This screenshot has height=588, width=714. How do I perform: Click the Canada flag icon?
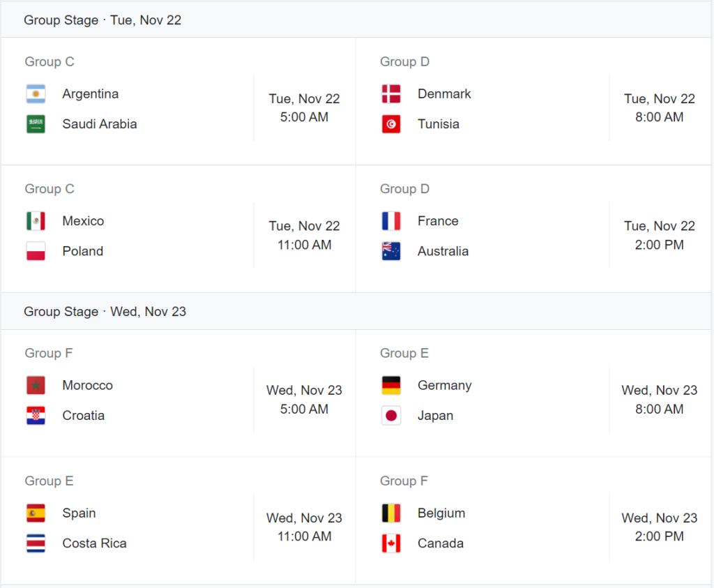click(x=391, y=543)
